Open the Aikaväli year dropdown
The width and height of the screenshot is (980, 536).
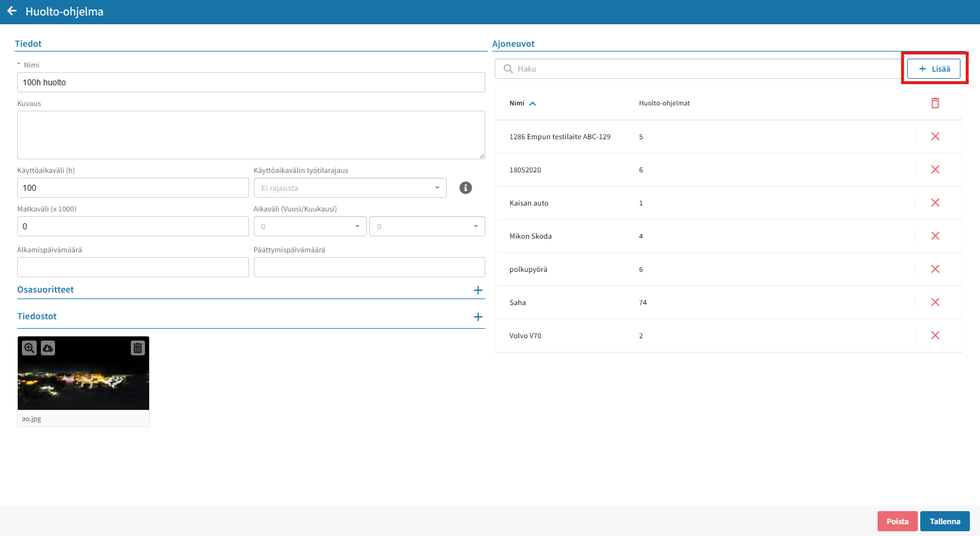[x=310, y=226]
